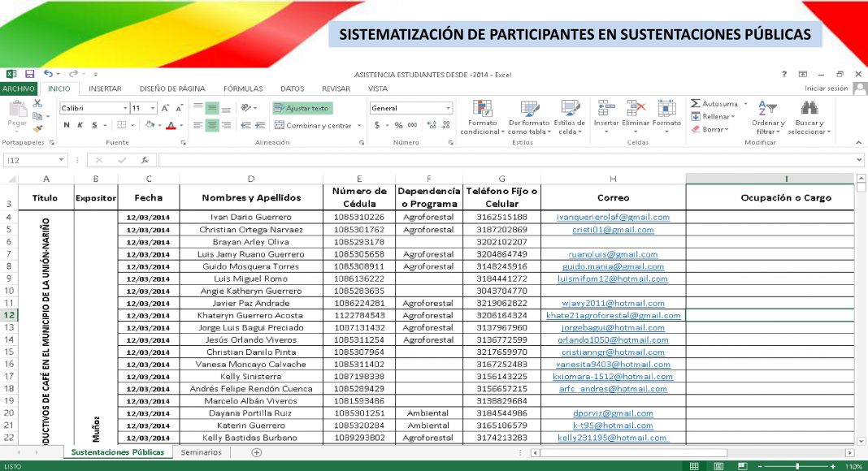Open the Fuente dialog launcher
Image resolution: width=868 pixels, height=471 pixels.
(x=183, y=143)
